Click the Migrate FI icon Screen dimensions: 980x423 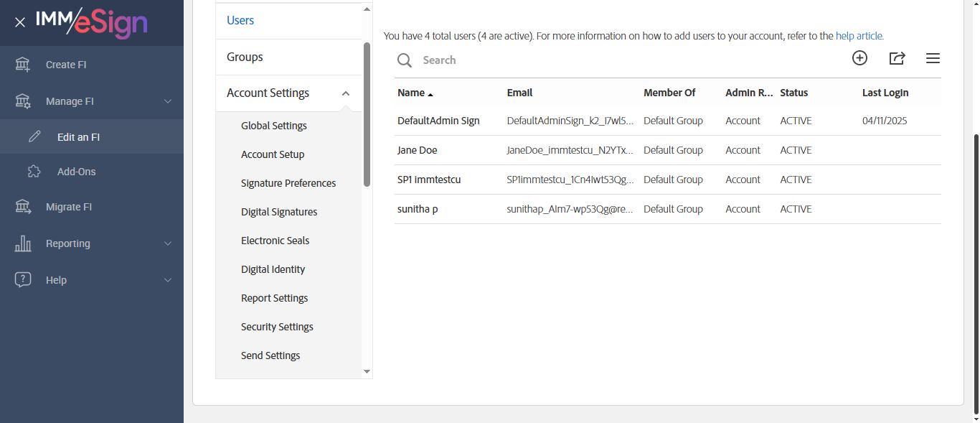23,207
